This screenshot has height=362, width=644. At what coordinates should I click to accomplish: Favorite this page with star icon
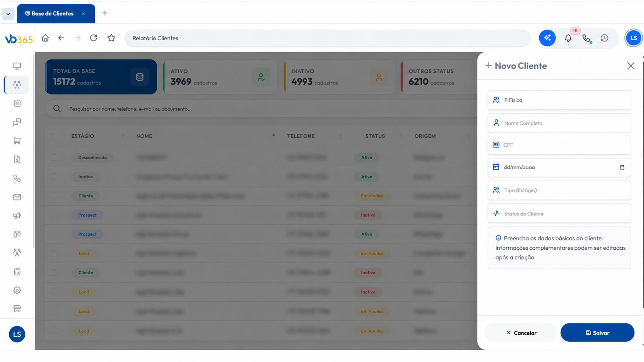click(x=111, y=38)
